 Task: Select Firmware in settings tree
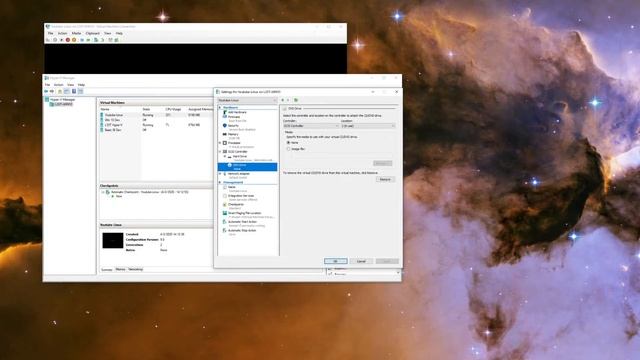(x=233, y=117)
